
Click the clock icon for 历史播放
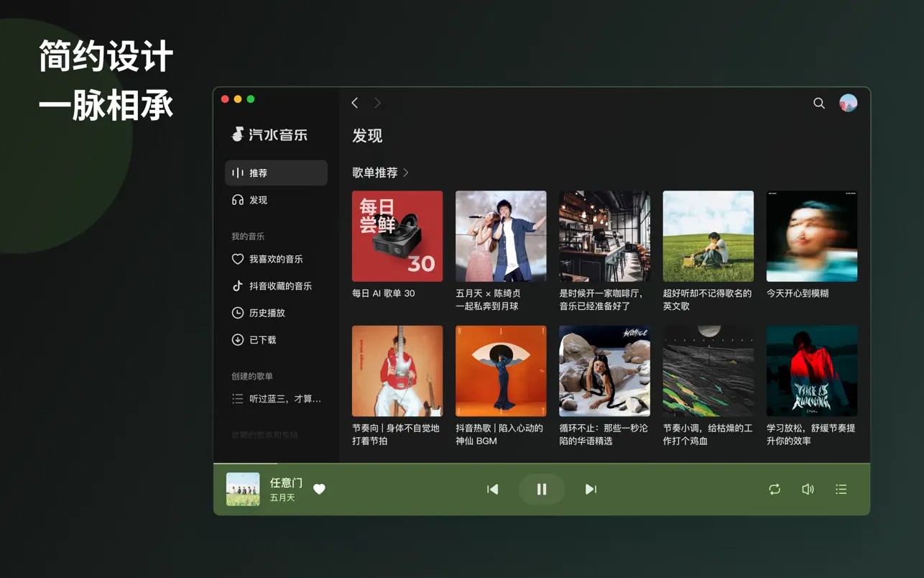click(237, 313)
